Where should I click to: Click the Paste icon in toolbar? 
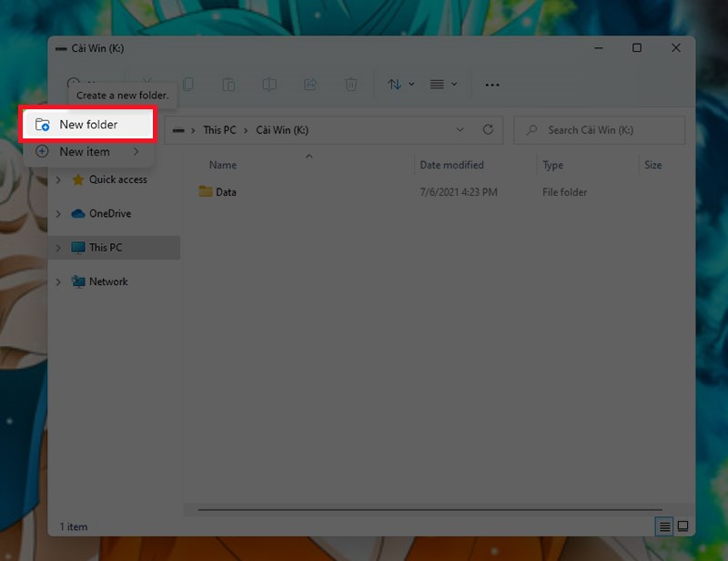[x=228, y=85]
